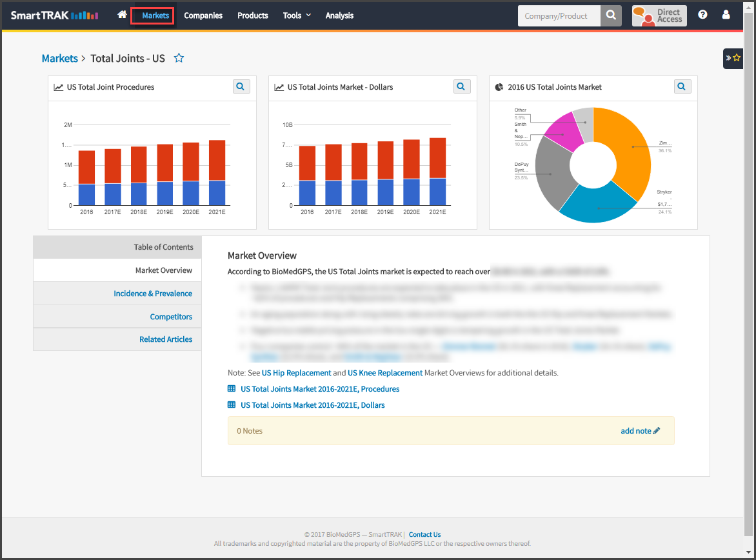Image resolution: width=756 pixels, height=560 pixels.
Task: Click blue Stryker slice of donut chart
Action: (x=598, y=205)
